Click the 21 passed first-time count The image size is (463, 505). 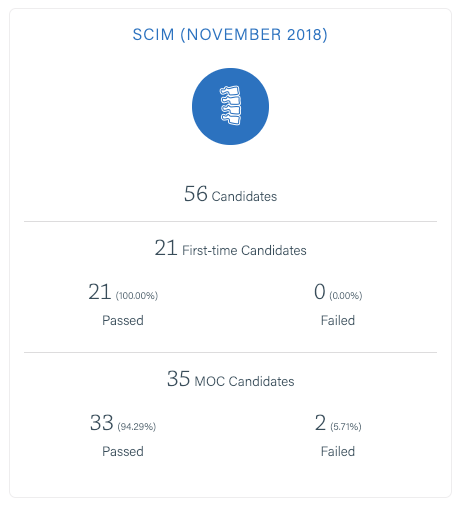[100, 292]
